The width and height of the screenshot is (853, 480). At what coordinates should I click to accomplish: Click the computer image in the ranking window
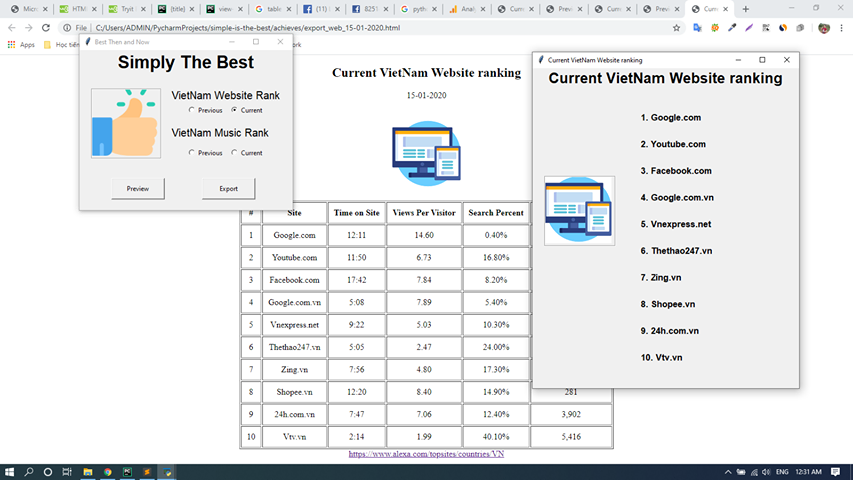pos(579,211)
